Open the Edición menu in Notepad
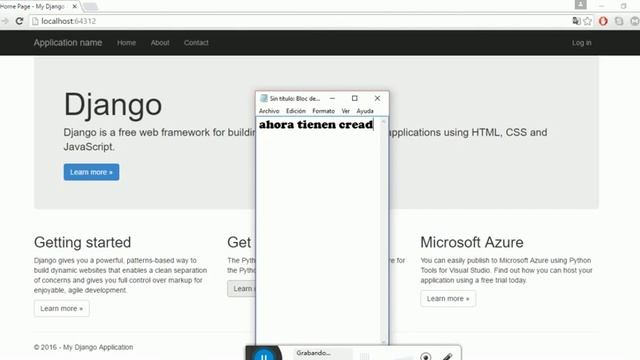The width and height of the screenshot is (640, 360). tap(296, 111)
